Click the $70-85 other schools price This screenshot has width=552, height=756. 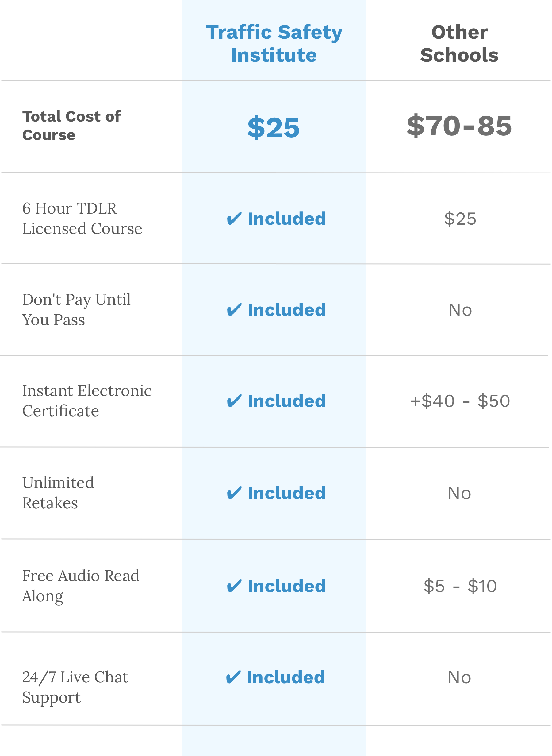click(x=460, y=126)
